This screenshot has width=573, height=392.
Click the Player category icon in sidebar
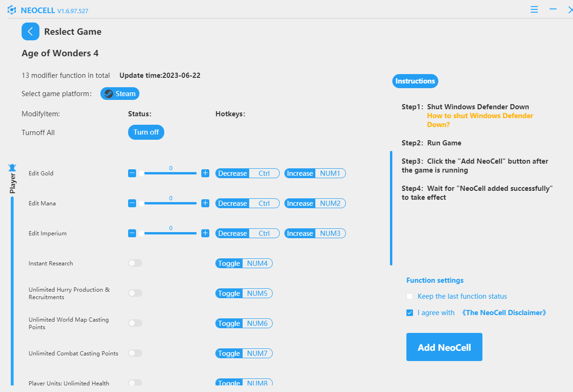tap(12, 167)
